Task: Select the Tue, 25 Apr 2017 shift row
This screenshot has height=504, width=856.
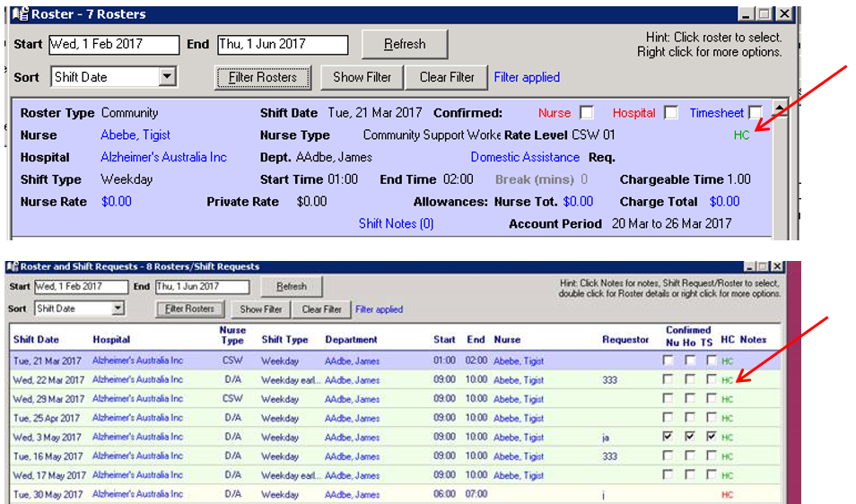Action: pyautogui.click(x=396, y=418)
